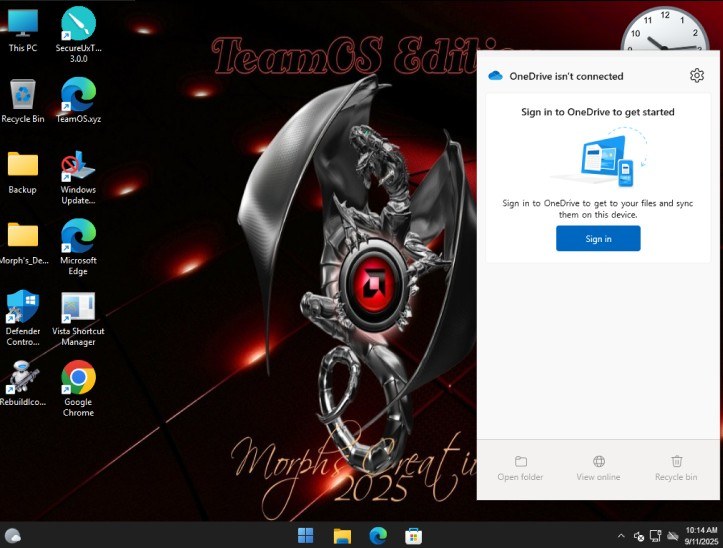This screenshot has height=548, width=723.
Task: Click View online in OneDrive panel
Action: pos(598,468)
